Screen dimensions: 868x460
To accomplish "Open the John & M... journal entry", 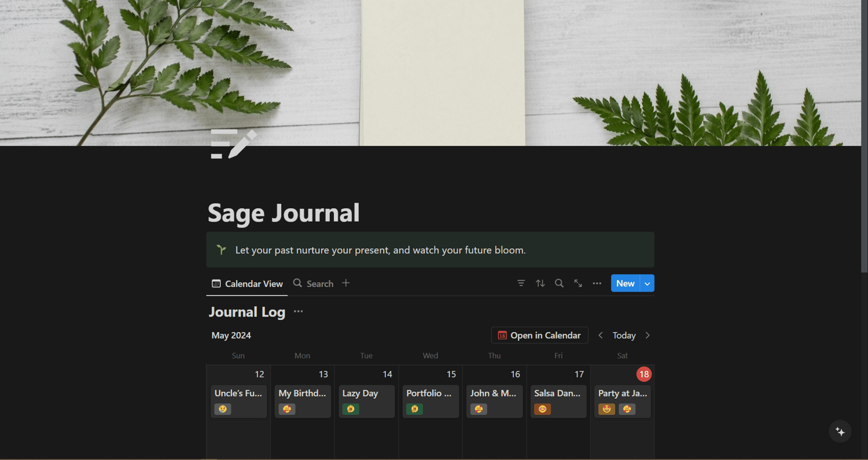I will (x=495, y=401).
